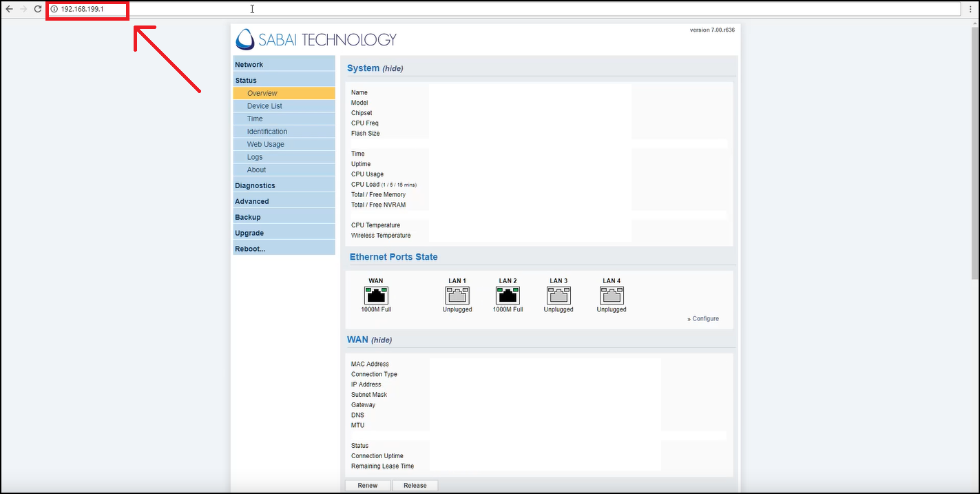Expand the Diagnostics sidebar menu
The height and width of the screenshot is (494, 980).
coord(255,185)
